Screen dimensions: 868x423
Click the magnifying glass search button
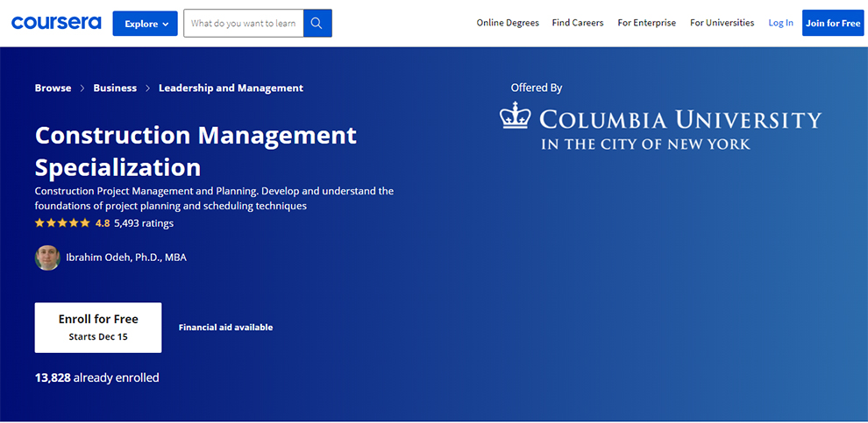[x=317, y=24]
